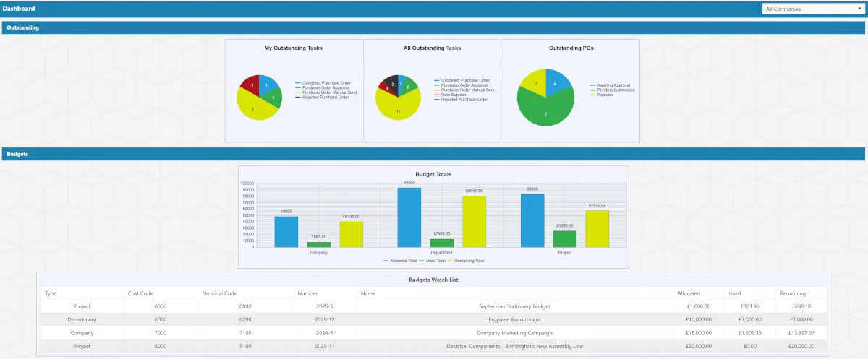
Task: Toggle Purchase Order Manual Send in My Outstanding Tasks legend
Action: [x=325, y=92]
